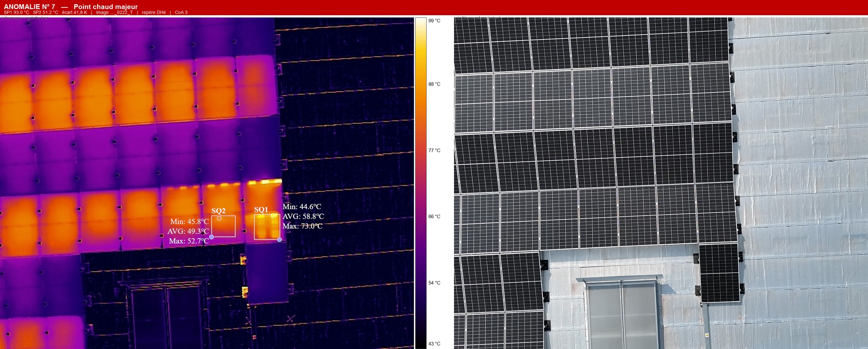The width and height of the screenshot is (868, 349).
Task: Click the "repère DH4" label
Action: point(154,13)
